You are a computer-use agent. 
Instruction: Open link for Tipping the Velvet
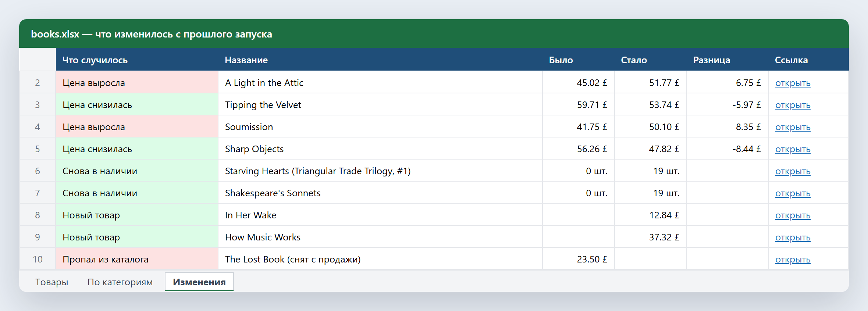(x=793, y=105)
